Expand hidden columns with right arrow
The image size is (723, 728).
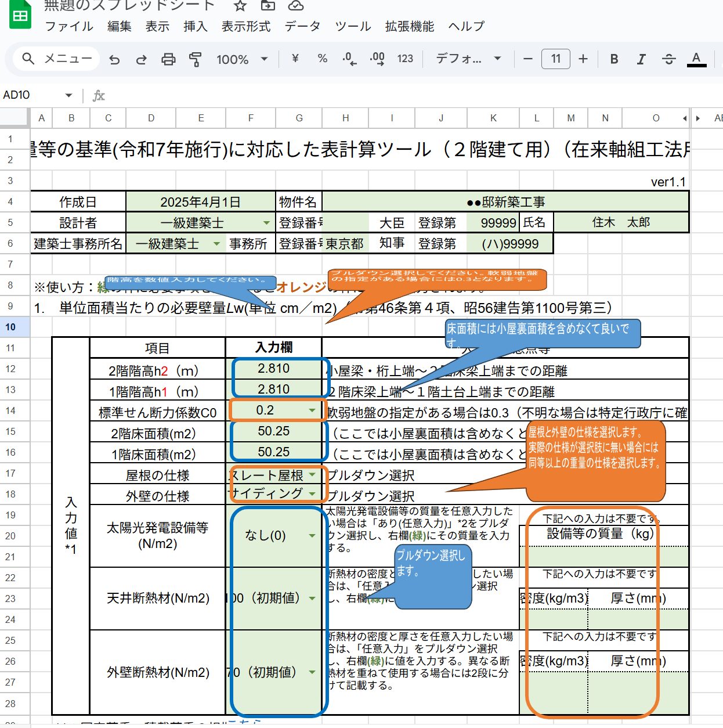click(698, 118)
